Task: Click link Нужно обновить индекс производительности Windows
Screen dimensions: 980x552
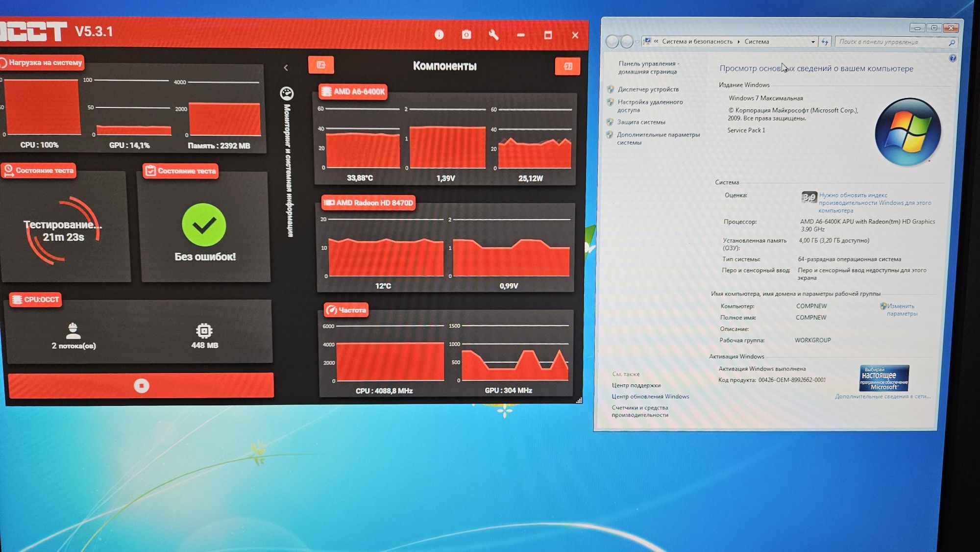Action: tap(875, 202)
